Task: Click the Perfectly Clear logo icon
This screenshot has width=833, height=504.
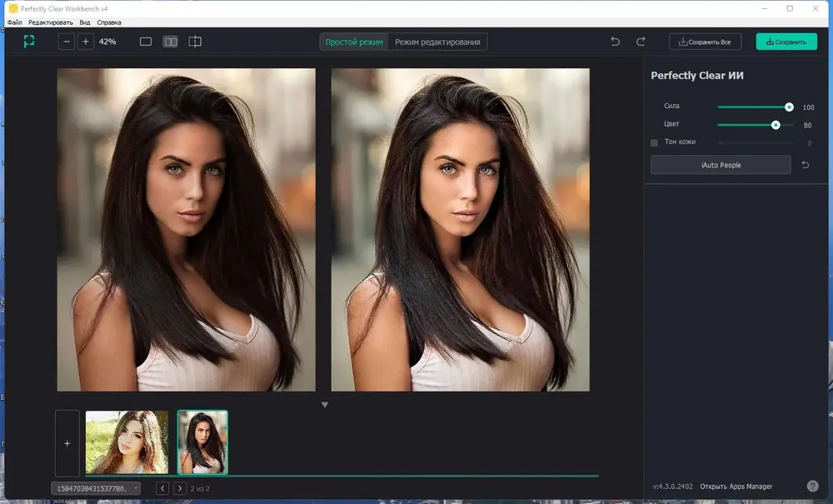Action: [29, 42]
